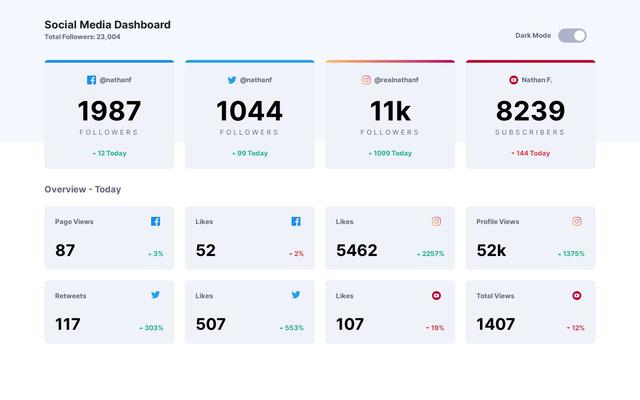Select the 1987 followers count
This screenshot has height=400, width=640.
[109, 111]
